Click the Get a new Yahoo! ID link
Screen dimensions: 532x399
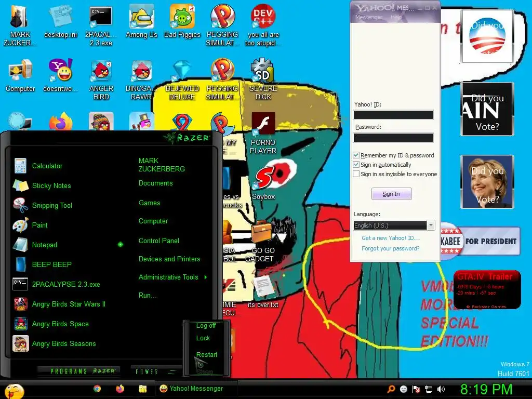(391, 238)
